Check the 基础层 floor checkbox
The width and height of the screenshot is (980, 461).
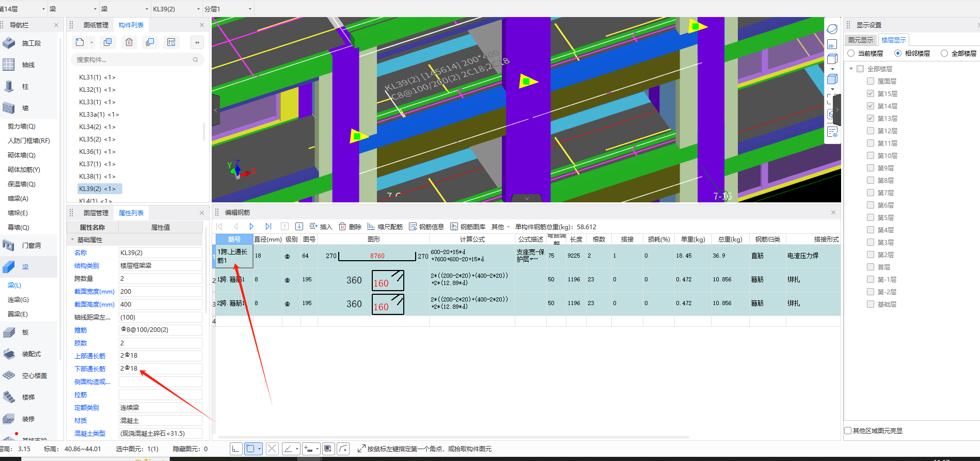pos(871,304)
